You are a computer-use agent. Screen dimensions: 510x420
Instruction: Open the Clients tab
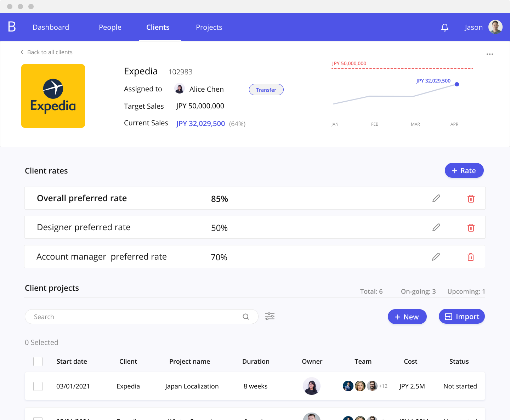tap(158, 27)
